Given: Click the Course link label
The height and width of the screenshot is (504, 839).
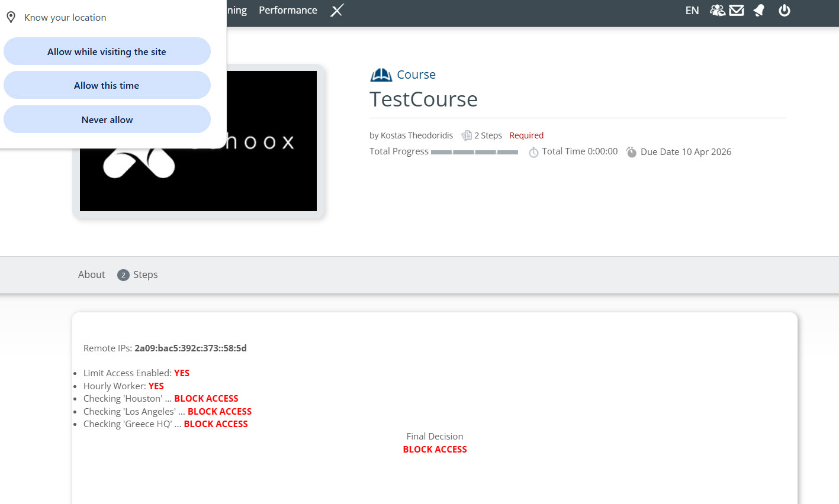Looking at the screenshot, I should (416, 75).
